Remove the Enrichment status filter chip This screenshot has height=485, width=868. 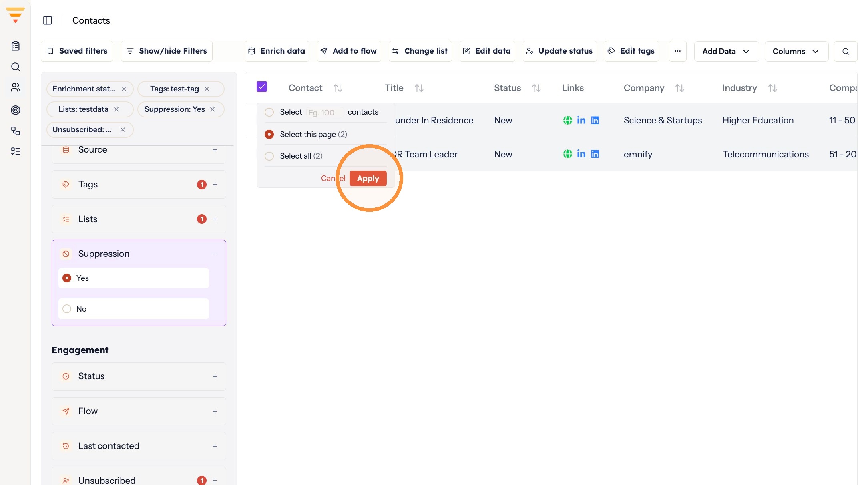(x=124, y=89)
